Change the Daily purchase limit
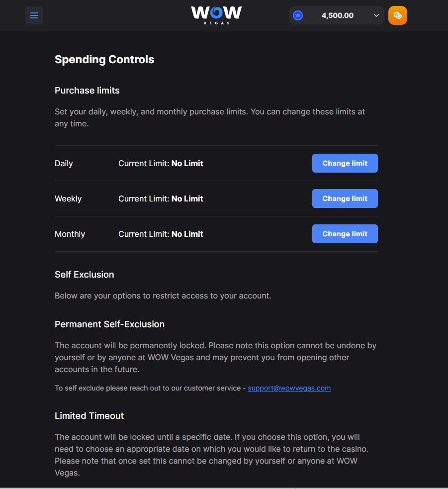The width and height of the screenshot is (448, 489). 345,163
